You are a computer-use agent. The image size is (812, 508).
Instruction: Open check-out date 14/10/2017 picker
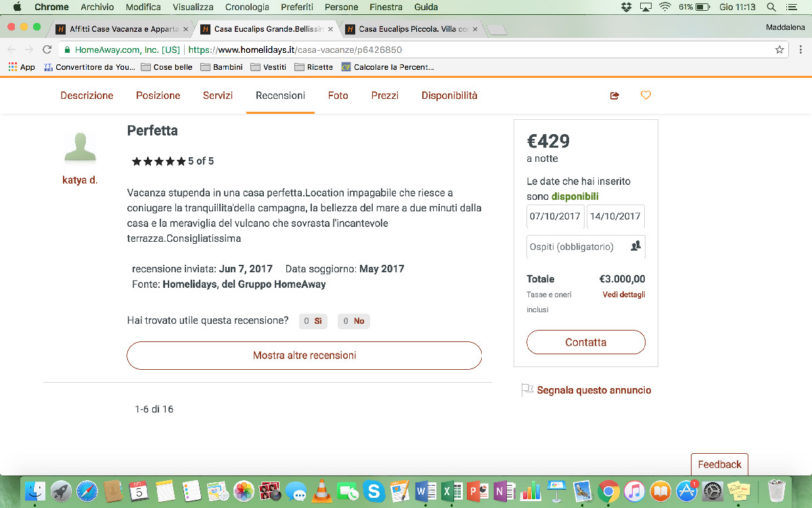[x=616, y=217]
